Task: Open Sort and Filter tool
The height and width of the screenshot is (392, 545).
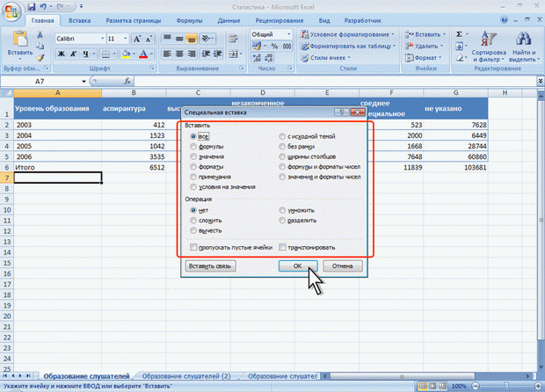Action: 489,47
